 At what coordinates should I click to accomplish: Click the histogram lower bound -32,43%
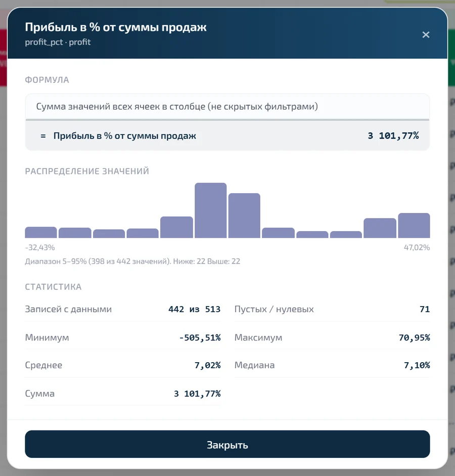coord(40,247)
